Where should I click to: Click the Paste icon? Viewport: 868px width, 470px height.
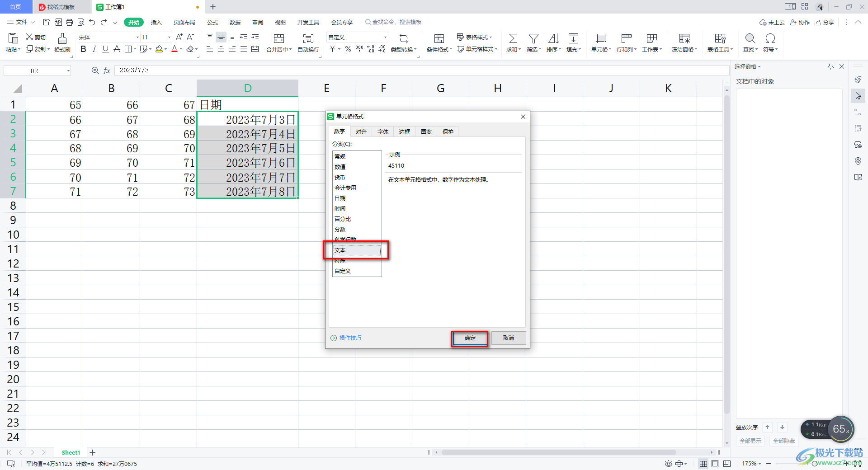coord(13,38)
